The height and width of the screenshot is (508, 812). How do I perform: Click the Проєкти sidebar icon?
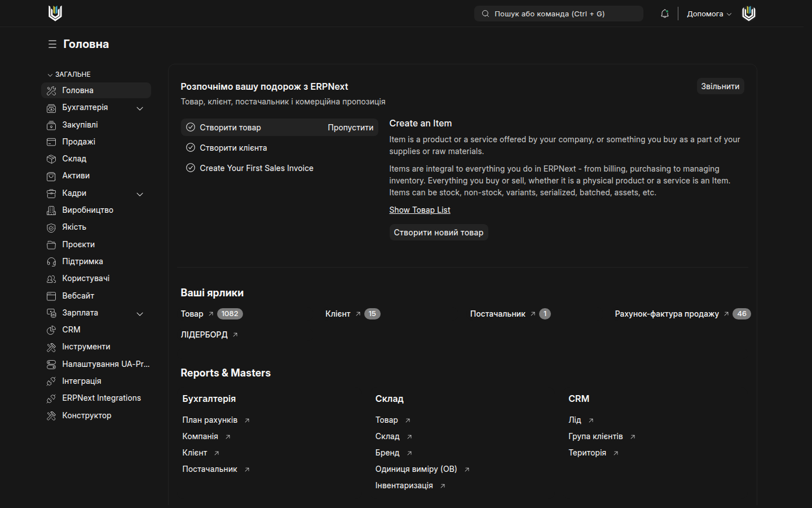coord(51,244)
